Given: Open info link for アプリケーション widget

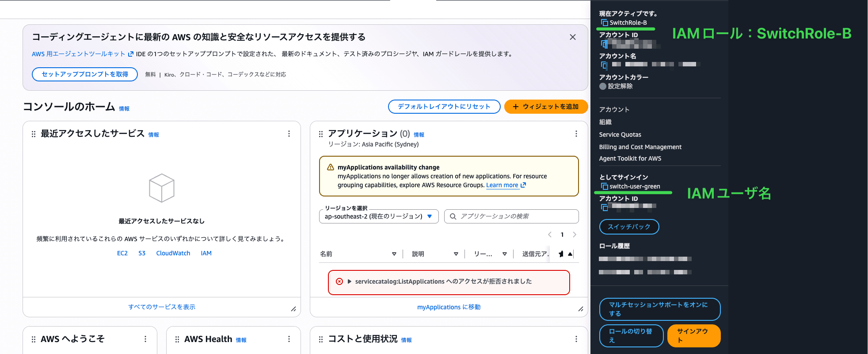Looking at the screenshot, I should 419,135.
